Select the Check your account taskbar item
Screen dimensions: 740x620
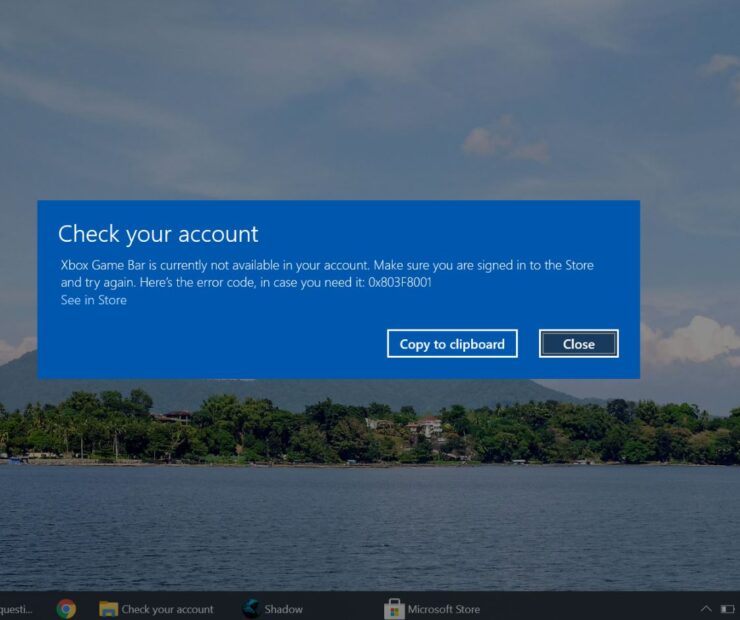(x=156, y=609)
